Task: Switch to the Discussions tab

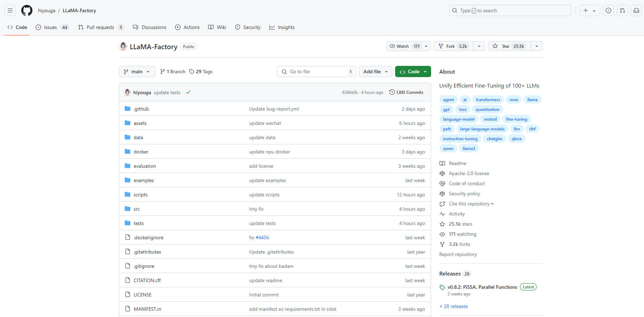Action: tap(149, 27)
